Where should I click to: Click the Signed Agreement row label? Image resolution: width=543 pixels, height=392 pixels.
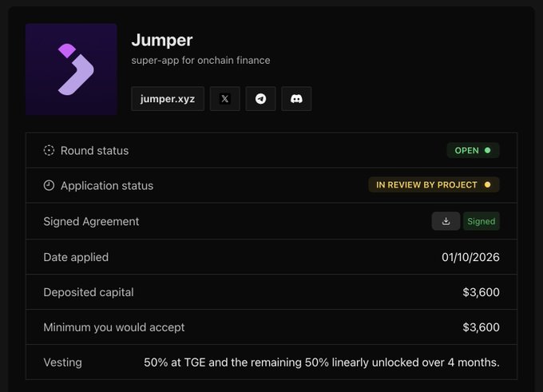coord(91,221)
